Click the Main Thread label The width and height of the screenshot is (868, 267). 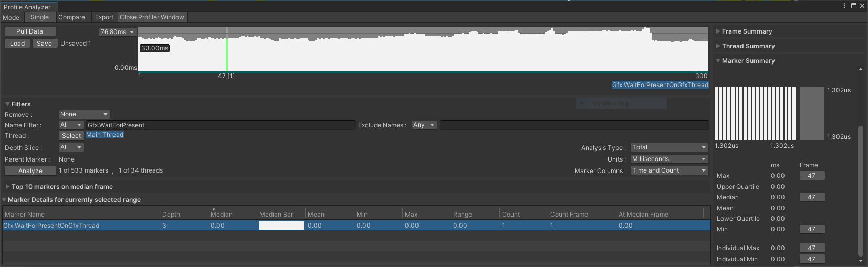coord(105,135)
